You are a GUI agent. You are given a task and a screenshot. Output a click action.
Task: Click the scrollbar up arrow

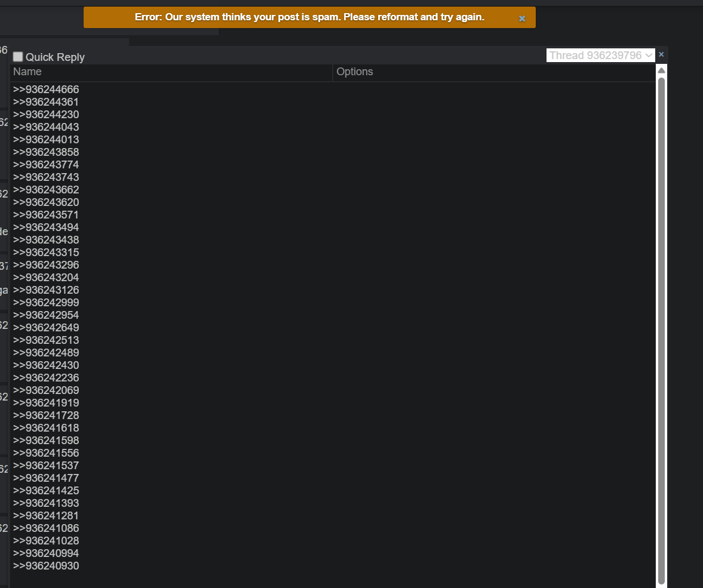(x=661, y=70)
